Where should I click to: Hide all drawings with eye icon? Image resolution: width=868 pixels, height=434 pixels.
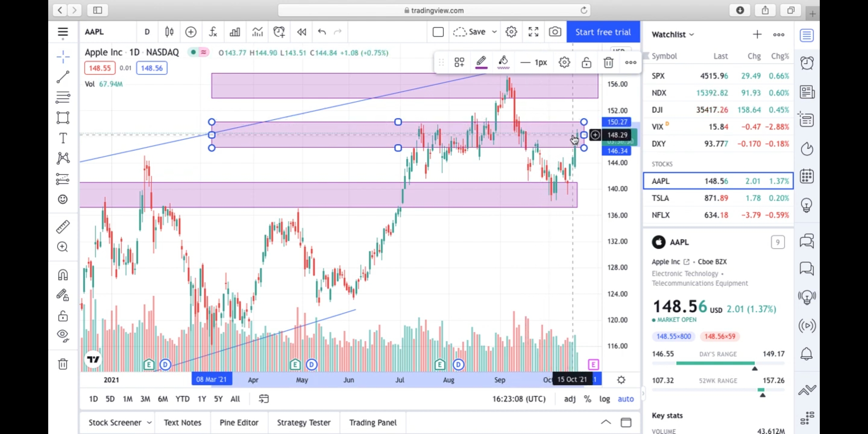click(63, 336)
